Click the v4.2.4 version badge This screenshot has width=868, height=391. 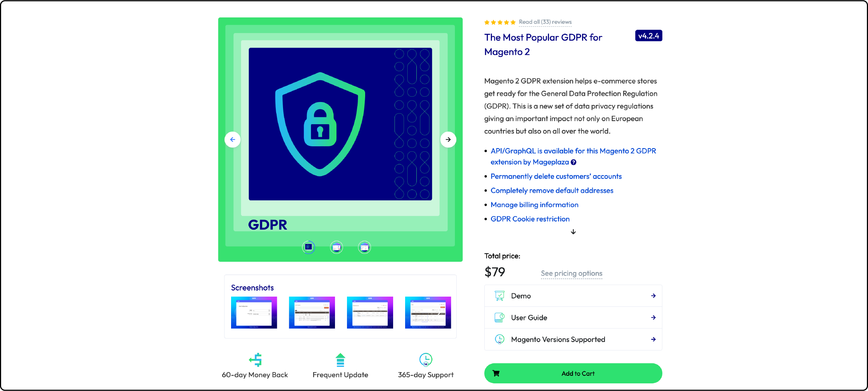[649, 36]
